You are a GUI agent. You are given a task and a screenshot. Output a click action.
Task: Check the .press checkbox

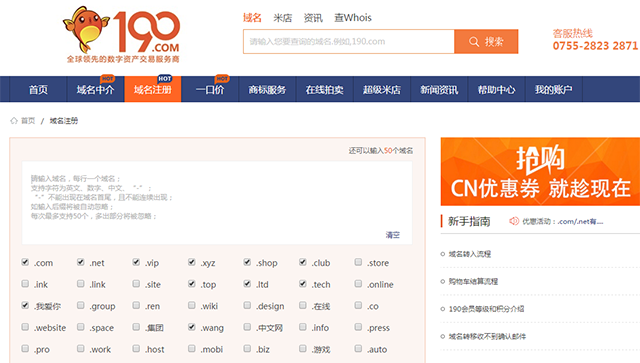tap(358, 327)
